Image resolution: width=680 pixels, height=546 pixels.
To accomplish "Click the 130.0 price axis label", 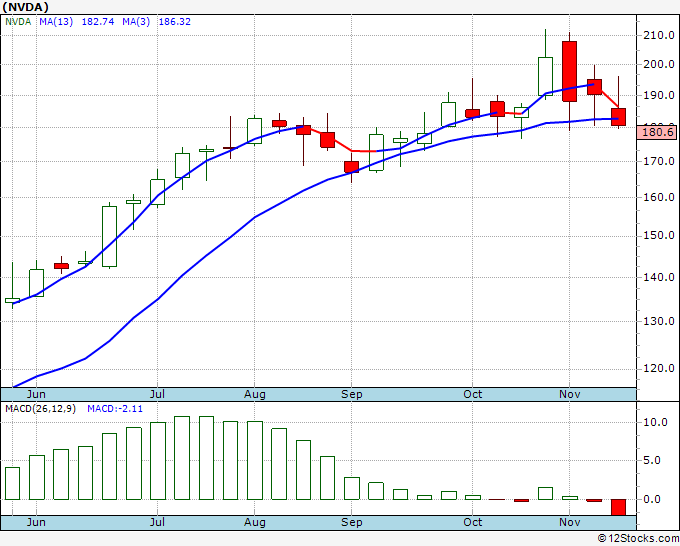I will click(x=658, y=321).
